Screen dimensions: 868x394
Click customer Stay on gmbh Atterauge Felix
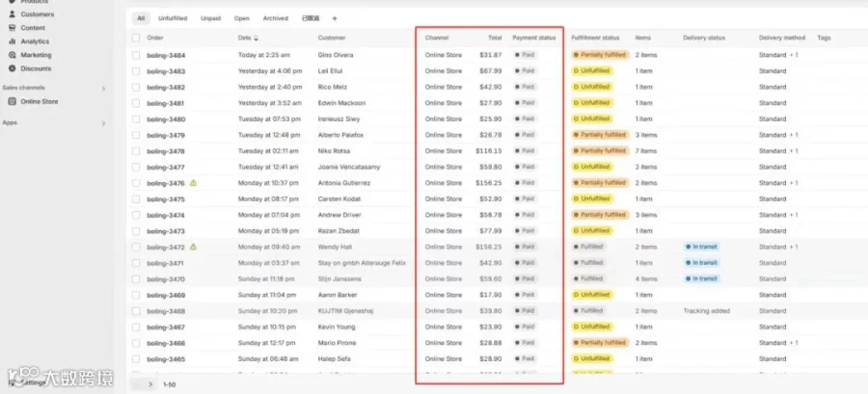[x=362, y=263]
